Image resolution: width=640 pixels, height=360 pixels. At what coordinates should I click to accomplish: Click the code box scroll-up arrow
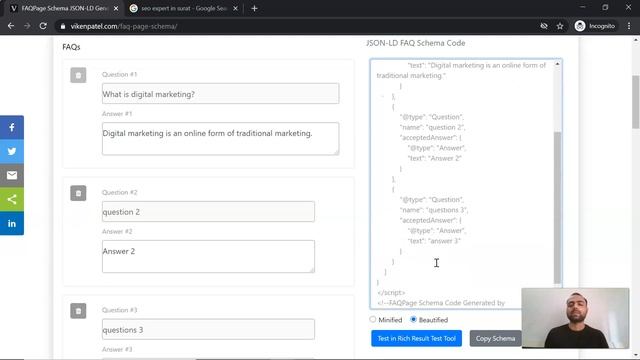[x=557, y=64]
